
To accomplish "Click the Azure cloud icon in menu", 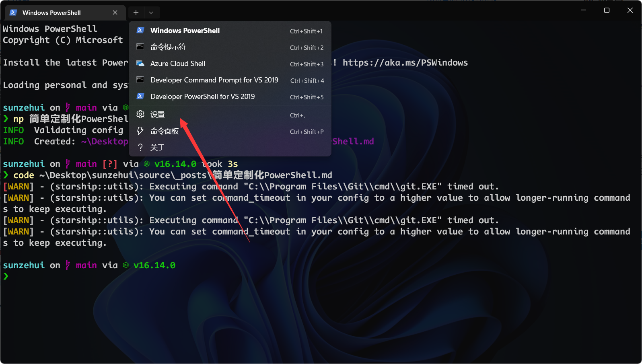I will (140, 63).
